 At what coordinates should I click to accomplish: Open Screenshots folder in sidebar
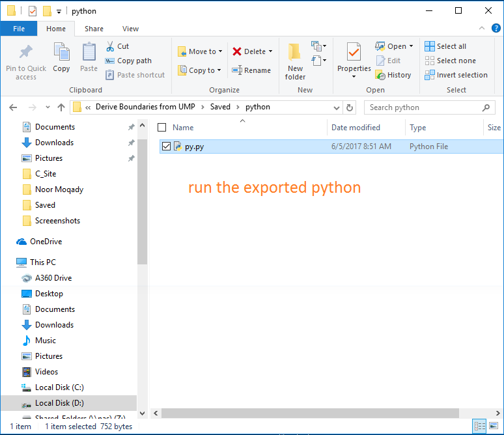pyautogui.click(x=51, y=221)
